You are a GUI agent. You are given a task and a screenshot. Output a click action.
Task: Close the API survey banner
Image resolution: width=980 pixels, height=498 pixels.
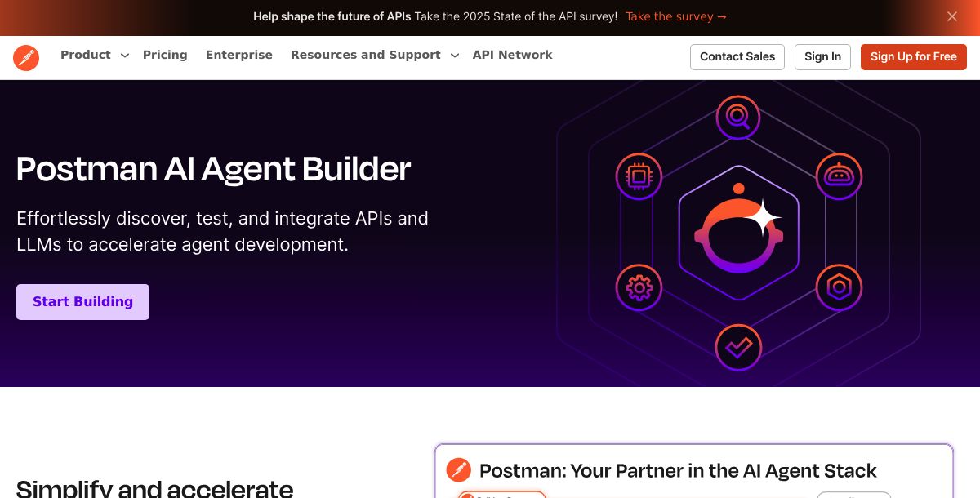[x=952, y=16]
